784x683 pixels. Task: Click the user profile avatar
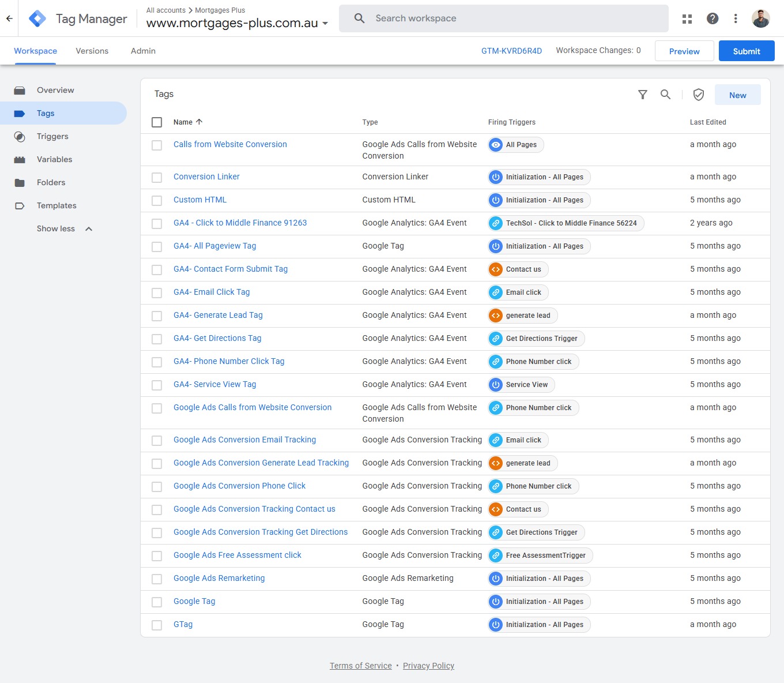pos(761,18)
